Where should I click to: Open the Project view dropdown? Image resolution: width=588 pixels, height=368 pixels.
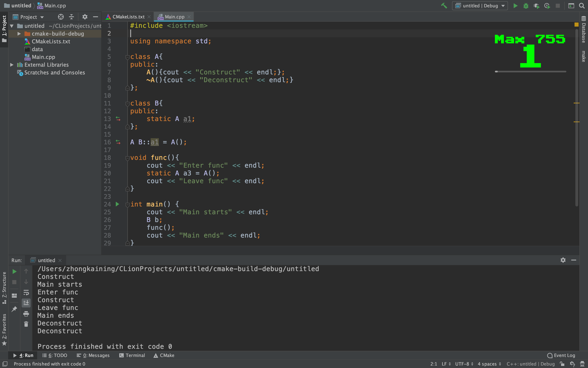click(x=28, y=17)
